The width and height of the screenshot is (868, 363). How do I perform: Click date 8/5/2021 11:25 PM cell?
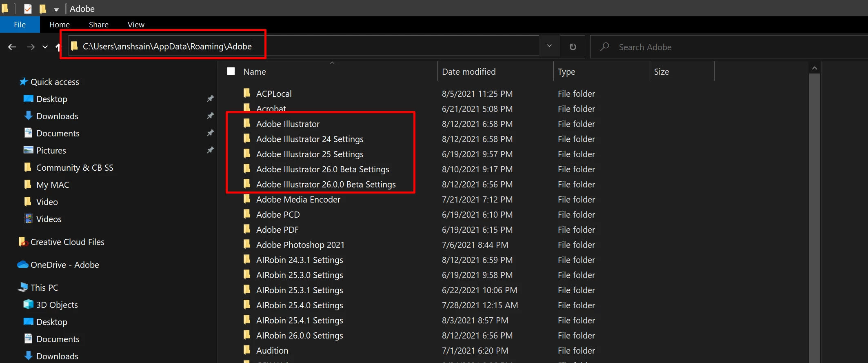tap(477, 94)
